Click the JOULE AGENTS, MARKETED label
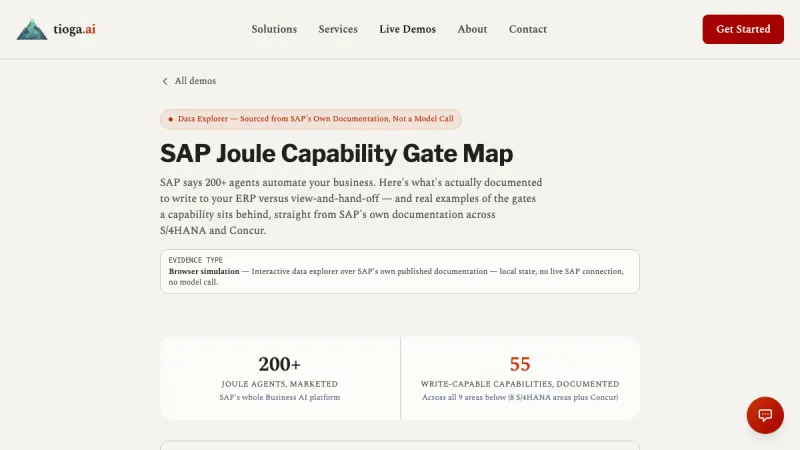This screenshot has width=800, height=450. (280, 384)
